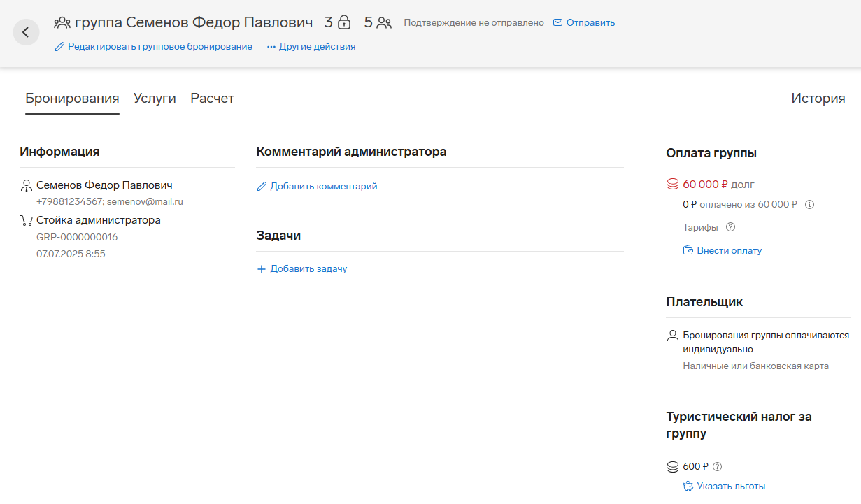
Task: Click the group icon before group name
Action: pyautogui.click(x=62, y=23)
